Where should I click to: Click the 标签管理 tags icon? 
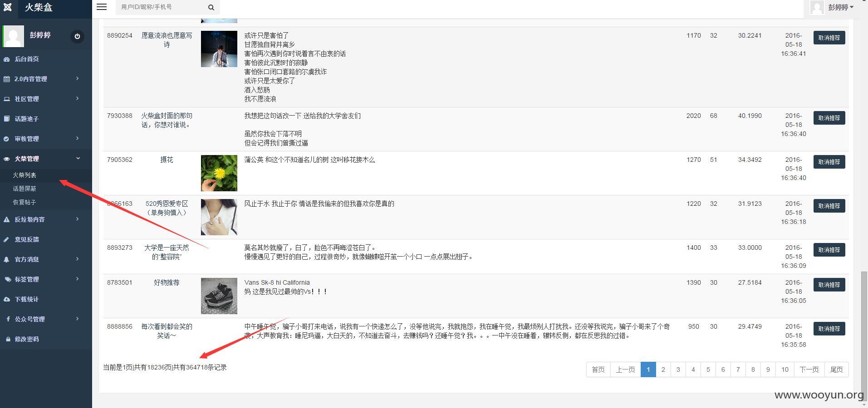click(7, 279)
